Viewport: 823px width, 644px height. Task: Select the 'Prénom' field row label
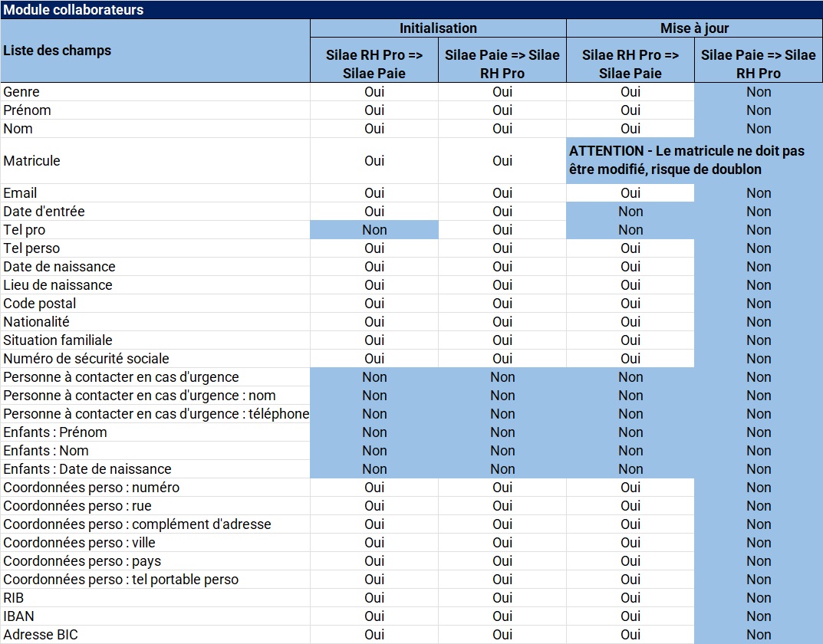tap(28, 110)
